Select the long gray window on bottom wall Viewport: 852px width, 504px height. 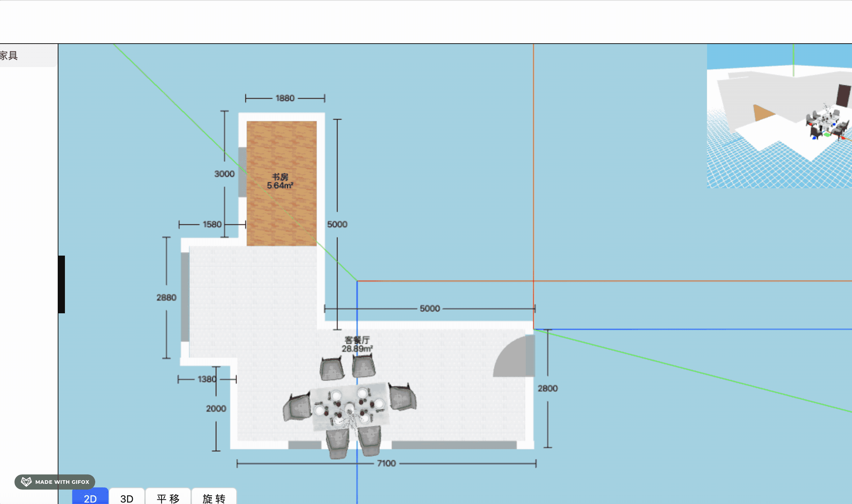pos(454,445)
